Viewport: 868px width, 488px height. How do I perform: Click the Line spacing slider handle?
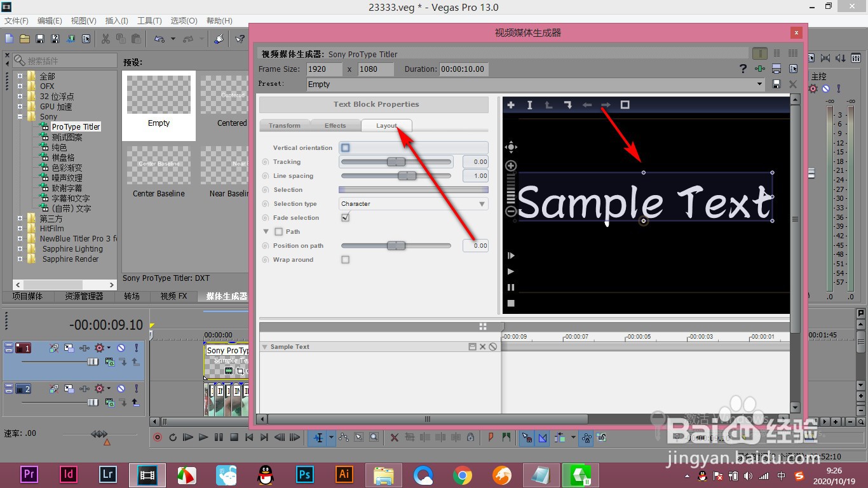pyautogui.click(x=407, y=176)
